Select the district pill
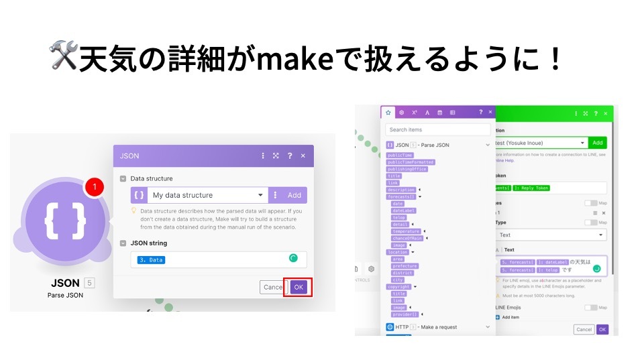 point(402,273)
